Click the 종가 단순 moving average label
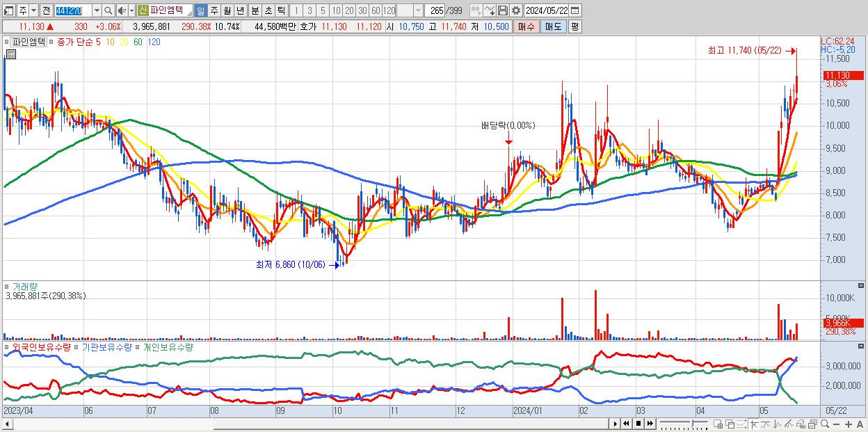 pyautogui.click(x=75, y=42)
